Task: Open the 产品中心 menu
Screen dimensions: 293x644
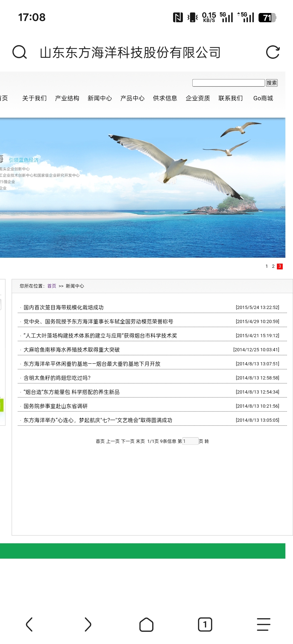Action: pos(132,98)
